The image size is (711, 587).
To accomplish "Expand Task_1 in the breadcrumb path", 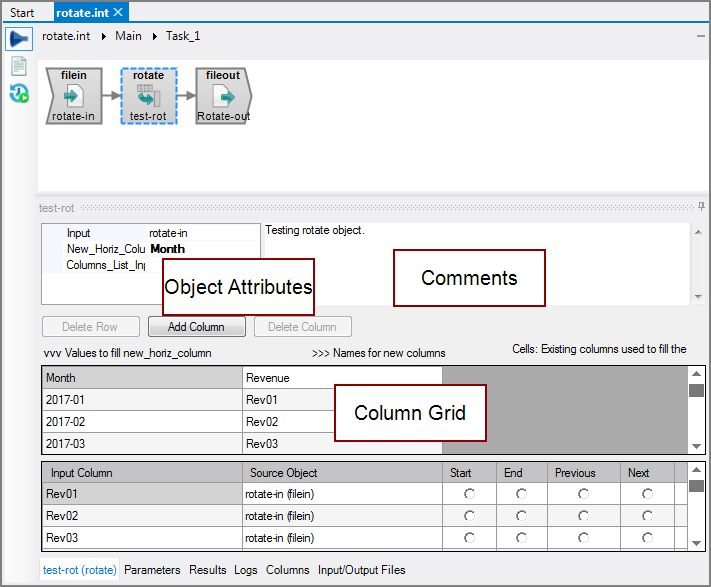I will click(183, 36).
